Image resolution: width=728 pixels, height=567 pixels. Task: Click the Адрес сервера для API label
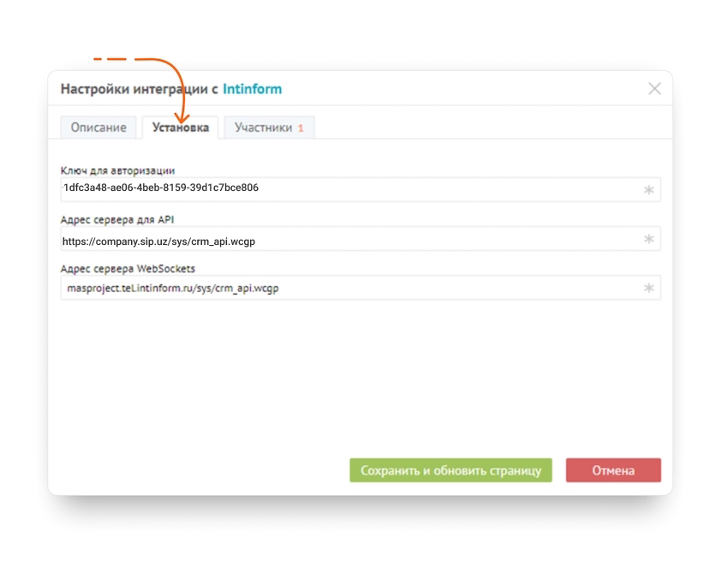[117, 220]
